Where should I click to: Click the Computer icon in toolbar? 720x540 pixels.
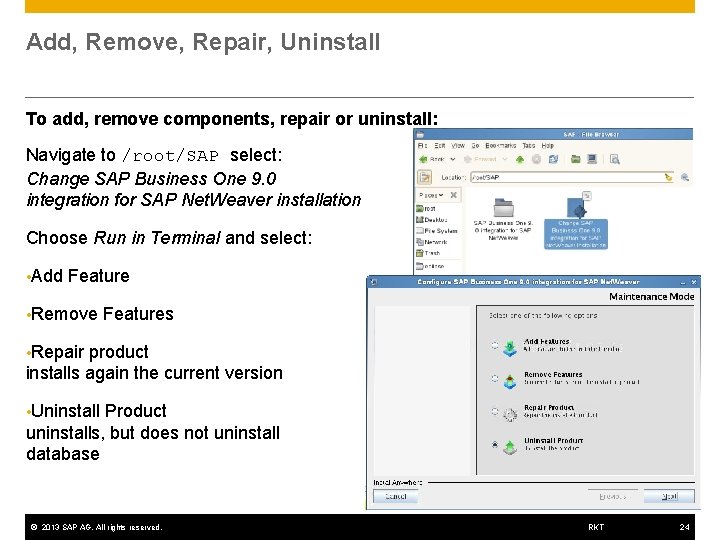[592, 159]
